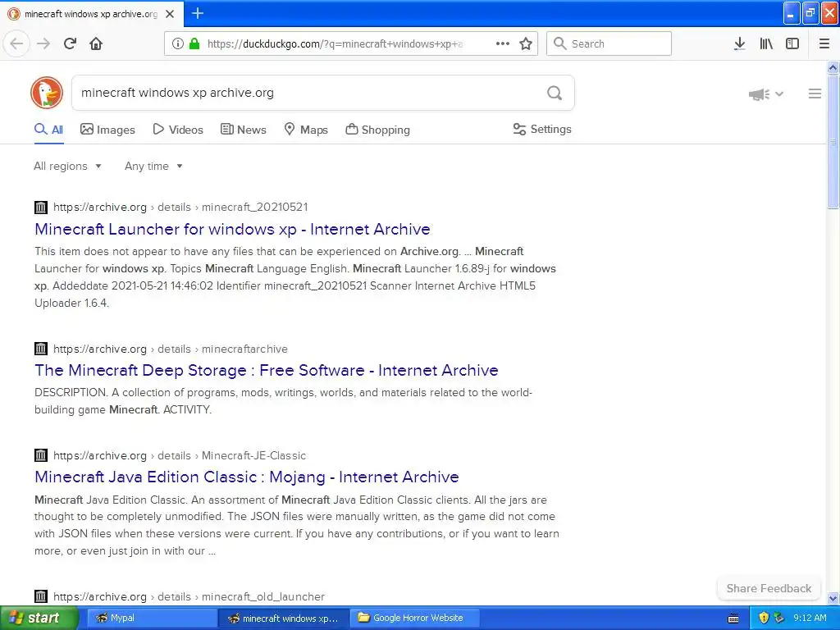
Task: Click the security shield tray icon
Action: pyautogui.click(x=764, y=619)
